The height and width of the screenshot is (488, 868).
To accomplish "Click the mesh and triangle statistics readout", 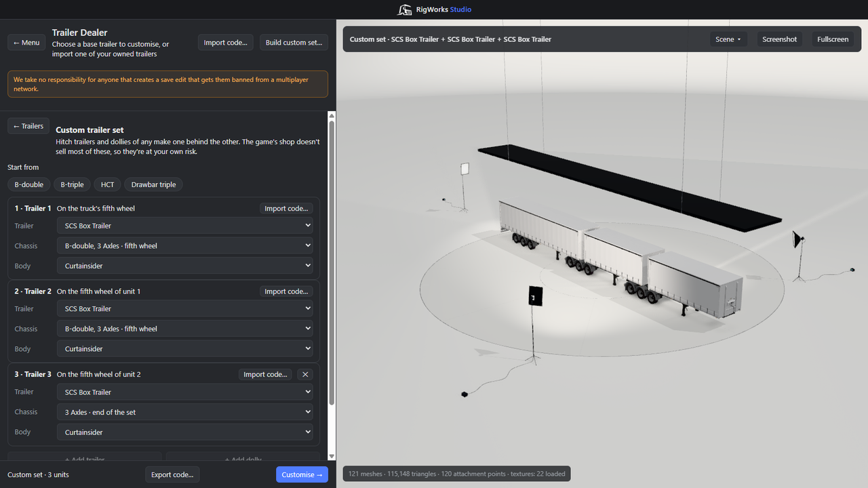I will point(456,474).
